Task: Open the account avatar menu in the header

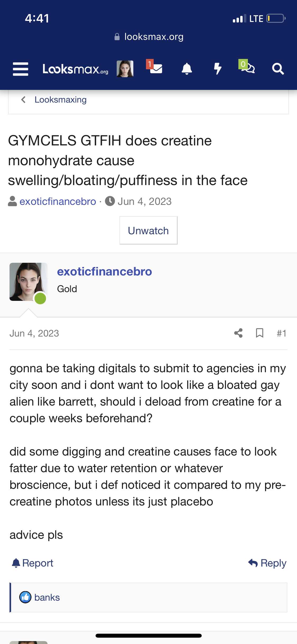Action: pyautogui.click(x=125, y=69)
